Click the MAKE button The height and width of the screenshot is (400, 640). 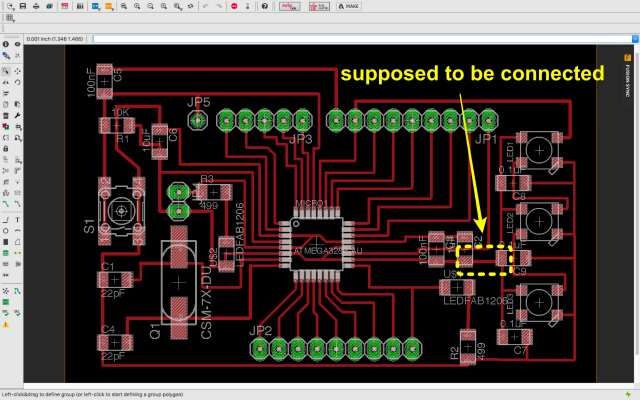(x=349, y=6)
